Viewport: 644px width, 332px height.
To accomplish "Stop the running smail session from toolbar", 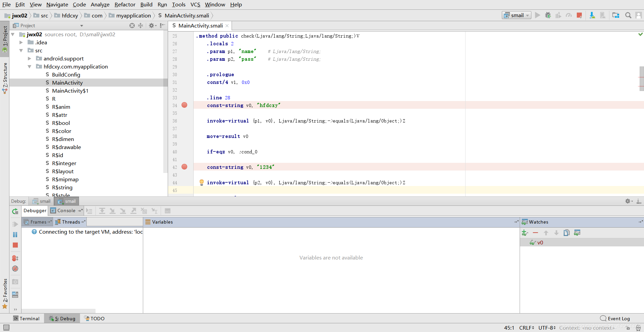I will tap(579, 15).
